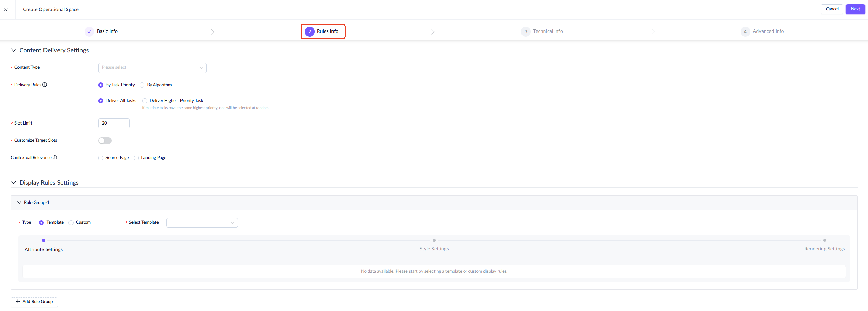Image resolution: width=868 pixels, height=311 pixels.
Task: Click the Technical Info step number icon
Action: pos(526,31)
